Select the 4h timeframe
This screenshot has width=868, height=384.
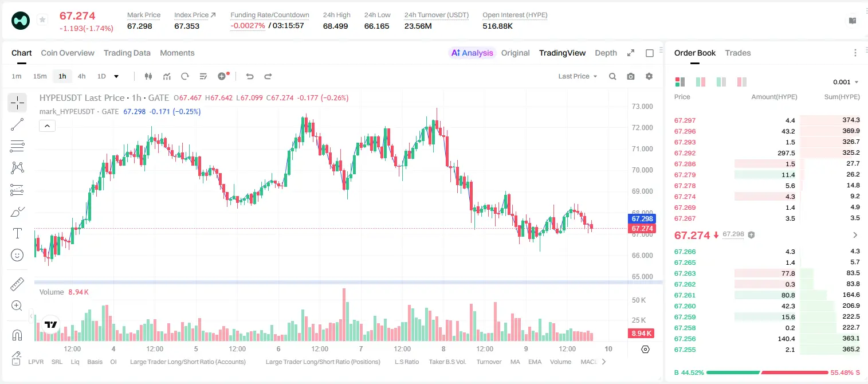point(82,76)
